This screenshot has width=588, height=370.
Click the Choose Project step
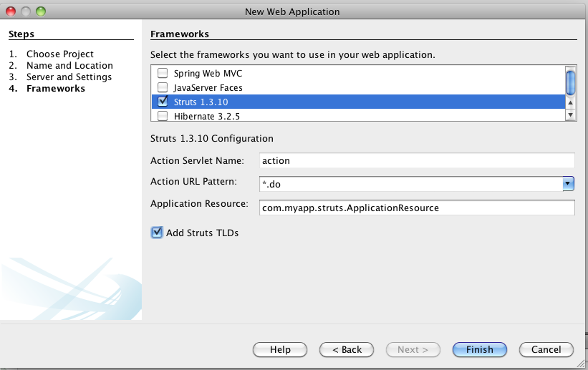point(60,54)
